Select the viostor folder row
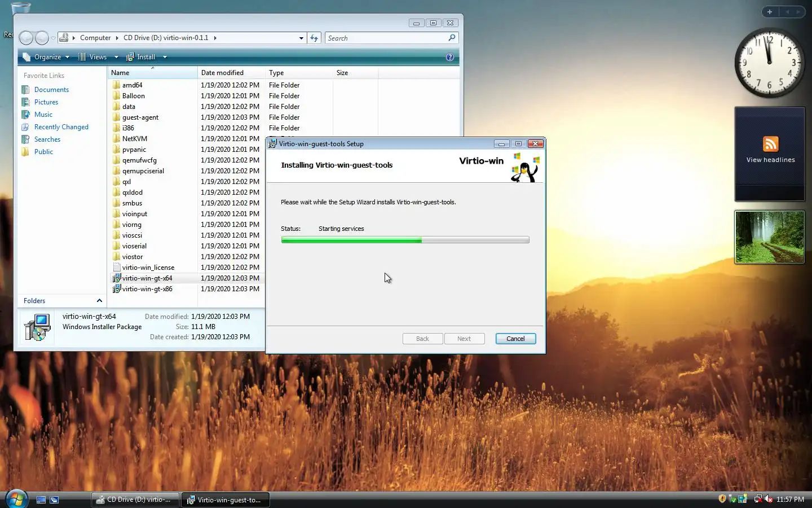The image size is (812, 508). pyautogui.click(x=186, y=257)
